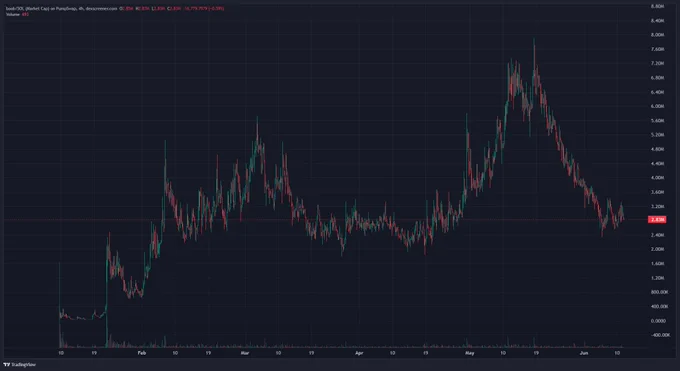Viewport: 680px width, 371px height.
Task: Click the 8.00M price axis label
Action: click(657, 35)
